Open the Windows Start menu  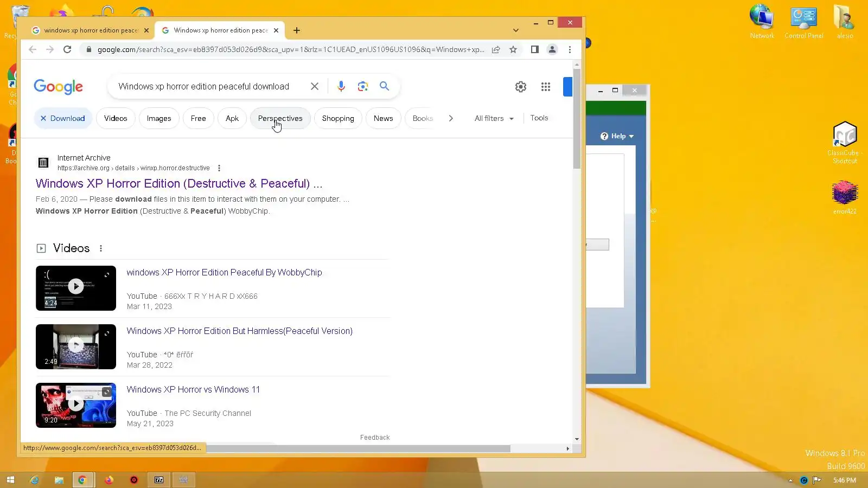[10, 480]
